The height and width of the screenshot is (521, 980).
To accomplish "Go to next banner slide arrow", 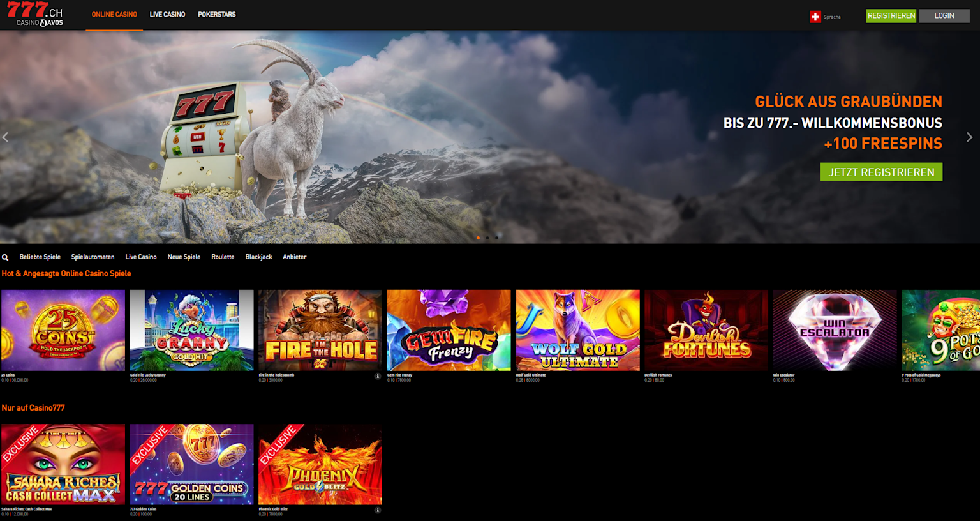I will point(969,137).
